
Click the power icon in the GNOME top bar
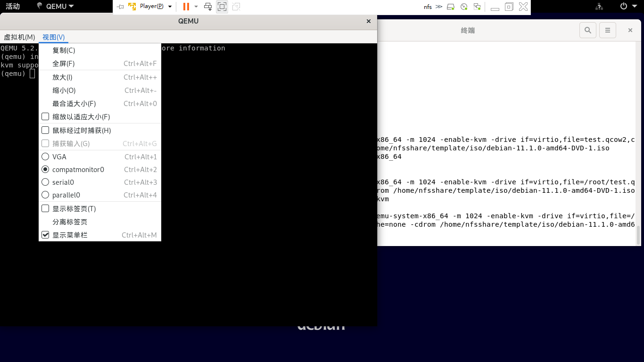624,7
